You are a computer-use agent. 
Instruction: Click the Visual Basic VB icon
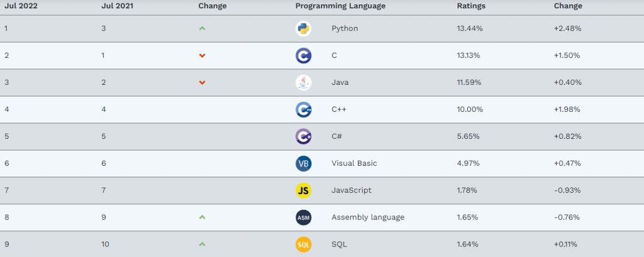click(304, 163)
